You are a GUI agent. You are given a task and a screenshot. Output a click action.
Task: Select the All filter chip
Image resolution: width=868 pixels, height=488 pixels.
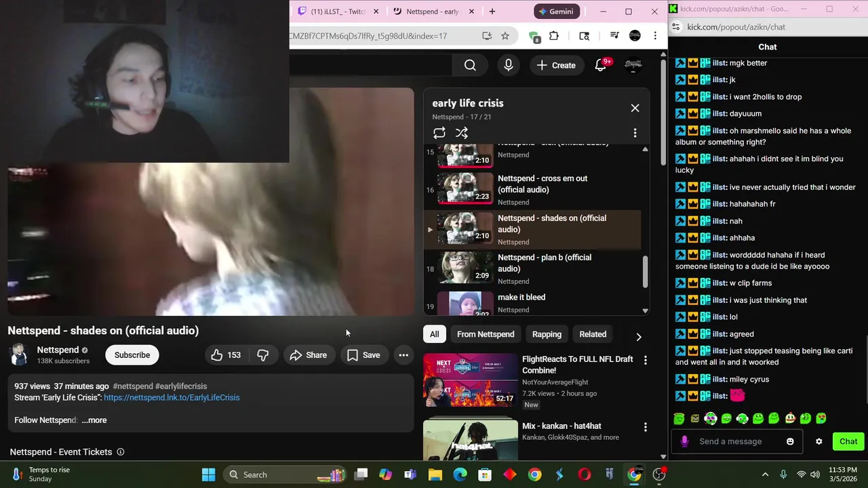coord(434,334)
